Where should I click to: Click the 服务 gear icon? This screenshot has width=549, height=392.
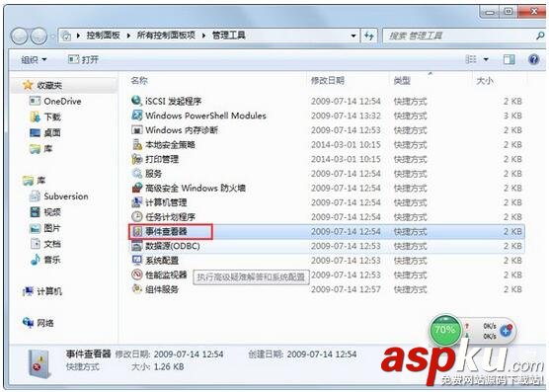coord(136,173)
